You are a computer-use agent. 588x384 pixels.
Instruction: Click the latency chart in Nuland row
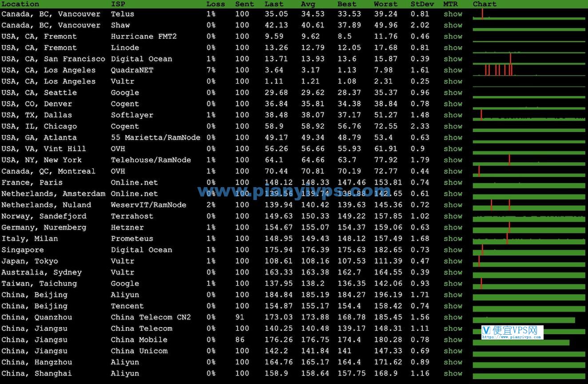click(x=529, y=205)
